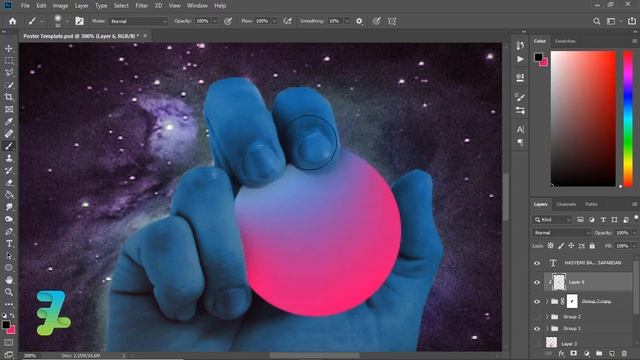Enable airbrush-style build-up effects

click(288, 21)
